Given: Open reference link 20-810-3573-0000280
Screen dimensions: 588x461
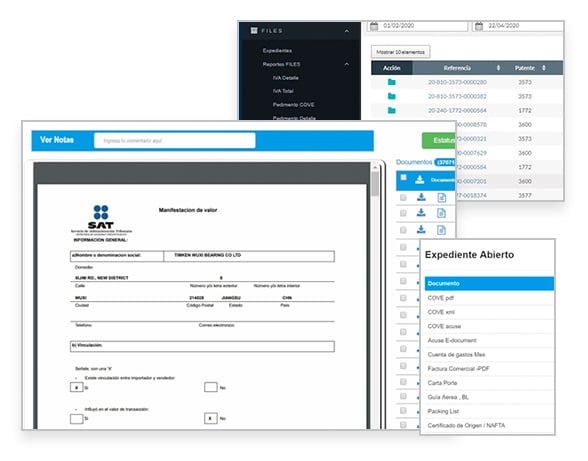Looking at the screenshot, I should [457, 82].
